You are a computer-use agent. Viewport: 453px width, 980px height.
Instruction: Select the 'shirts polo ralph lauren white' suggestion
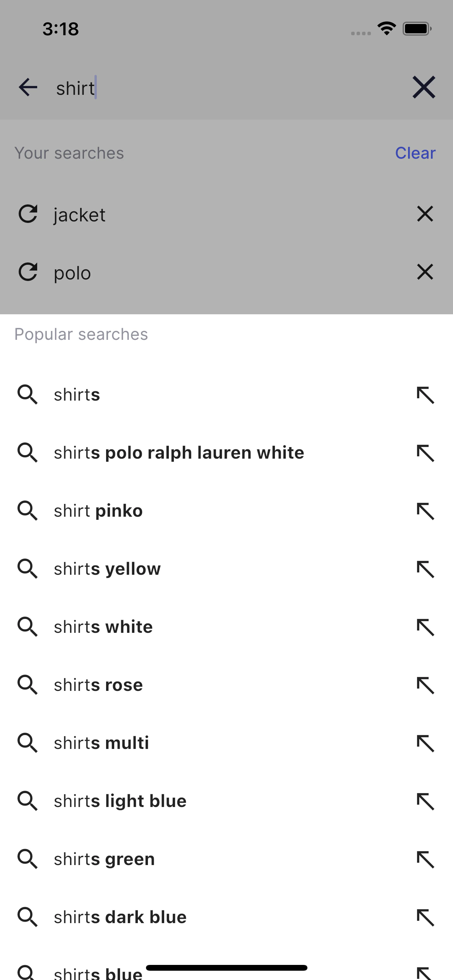coord(179,452)
